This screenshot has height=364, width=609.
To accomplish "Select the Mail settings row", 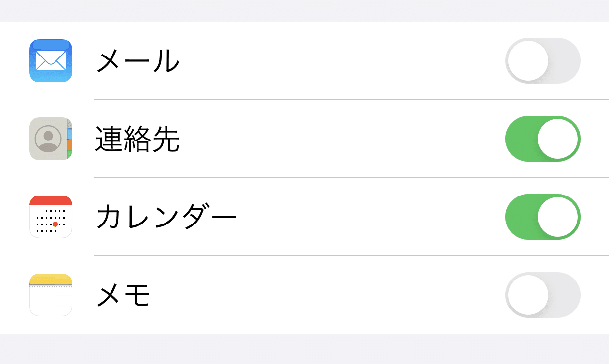I will pyautogui.click(x=295, y=60).
